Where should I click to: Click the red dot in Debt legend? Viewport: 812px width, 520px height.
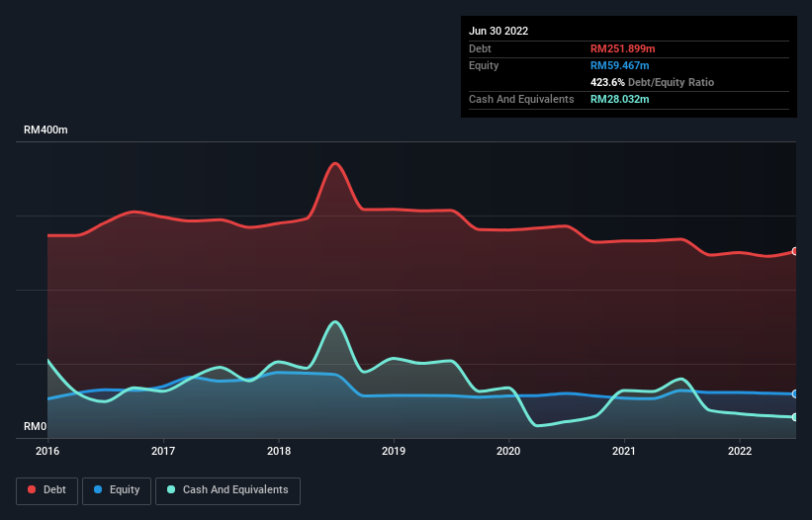32,489
